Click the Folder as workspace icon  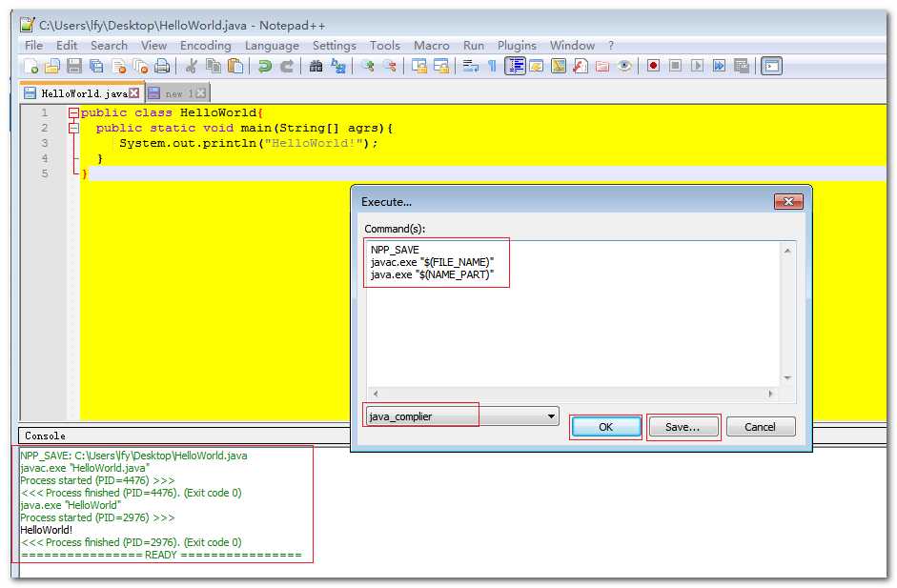[x=602, y=67]
